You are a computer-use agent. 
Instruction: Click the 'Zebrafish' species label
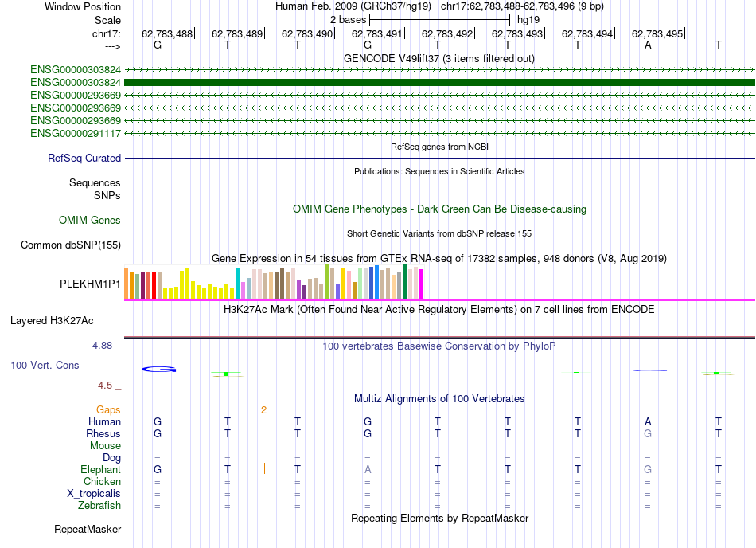(99, 506)
